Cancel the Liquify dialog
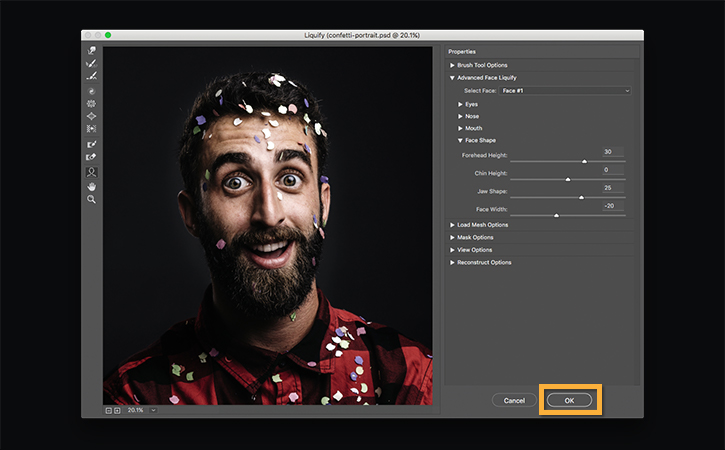The image size is (725, 450). [514, 400]
